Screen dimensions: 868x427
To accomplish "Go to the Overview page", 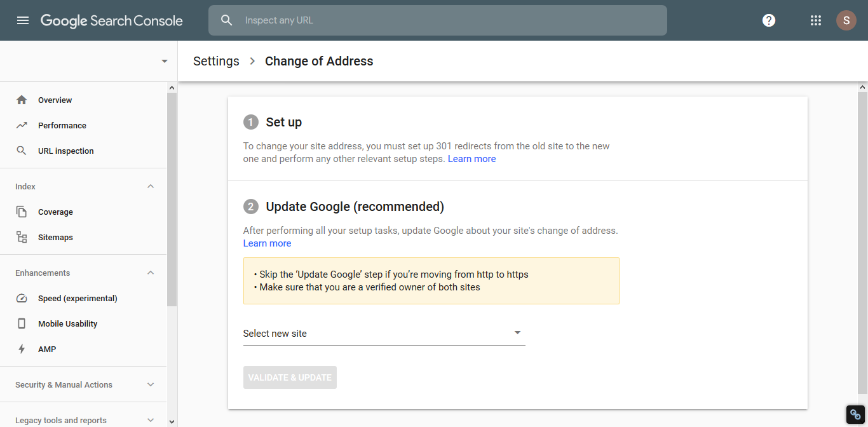I will [55, 100].
